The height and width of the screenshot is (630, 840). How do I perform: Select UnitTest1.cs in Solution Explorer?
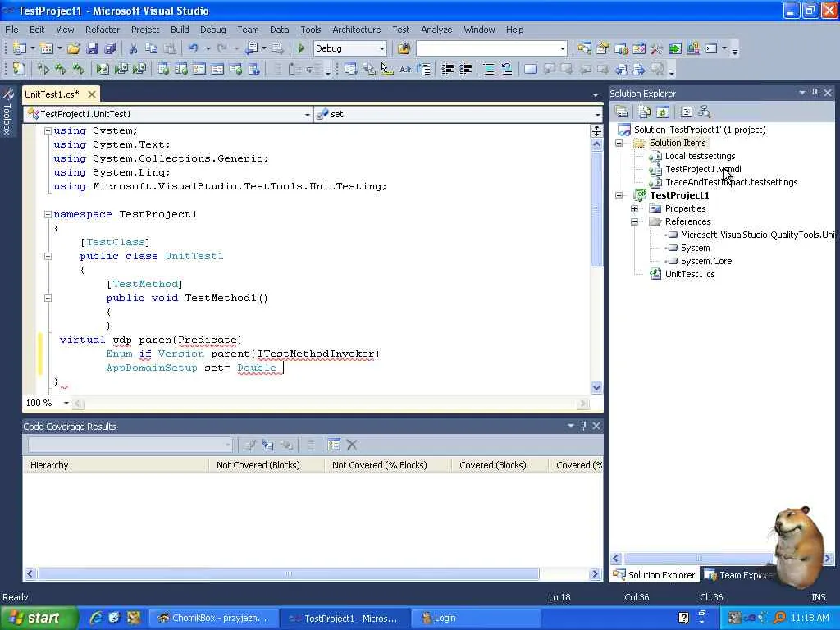(x=689, y=274)
